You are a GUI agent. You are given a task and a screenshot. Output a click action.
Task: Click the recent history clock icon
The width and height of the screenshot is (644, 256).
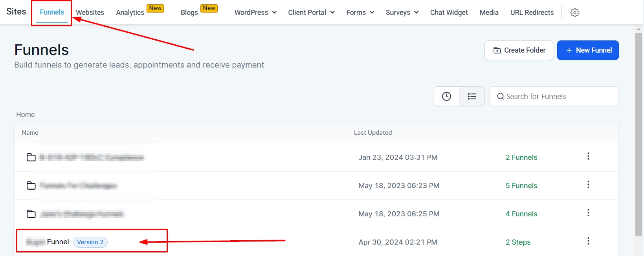click(446, 96)
